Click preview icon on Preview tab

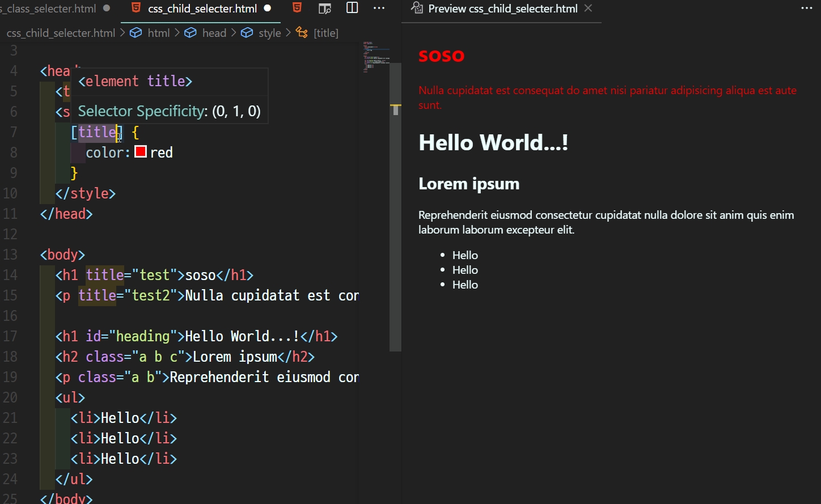417,8
